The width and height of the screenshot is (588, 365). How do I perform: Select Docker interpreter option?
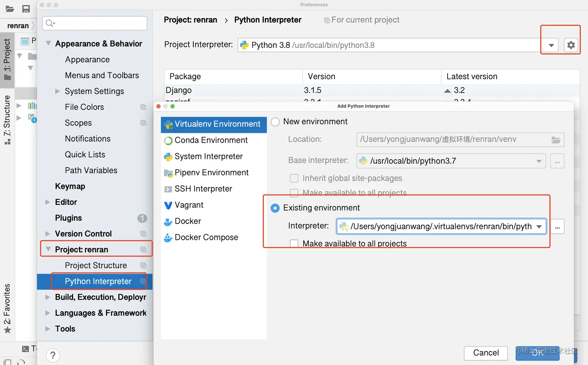coord(213,221)
